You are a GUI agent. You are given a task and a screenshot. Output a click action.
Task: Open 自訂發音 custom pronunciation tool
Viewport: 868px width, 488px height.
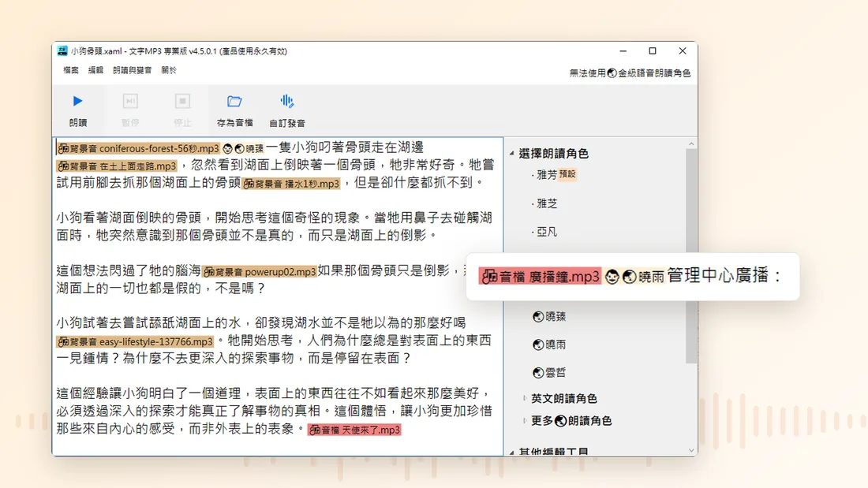(286, 110)
